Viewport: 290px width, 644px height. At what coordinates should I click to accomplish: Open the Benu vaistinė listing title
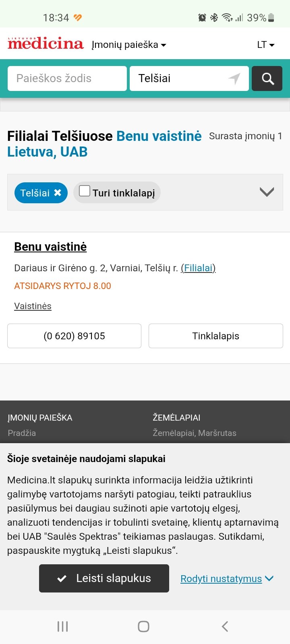[50, 247]
